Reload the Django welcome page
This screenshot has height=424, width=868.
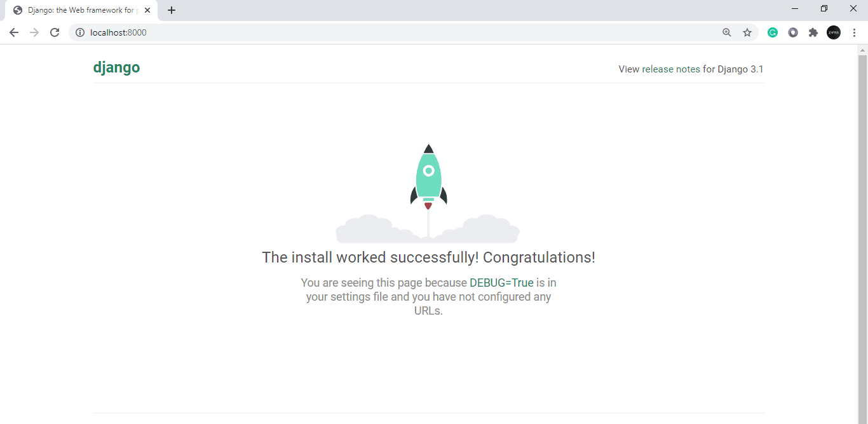point(55,32)
